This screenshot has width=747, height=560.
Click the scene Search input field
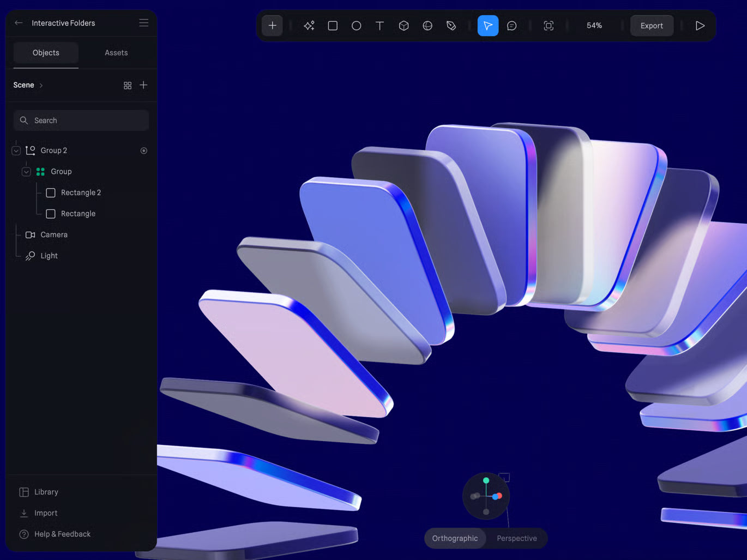click(82, 121)
